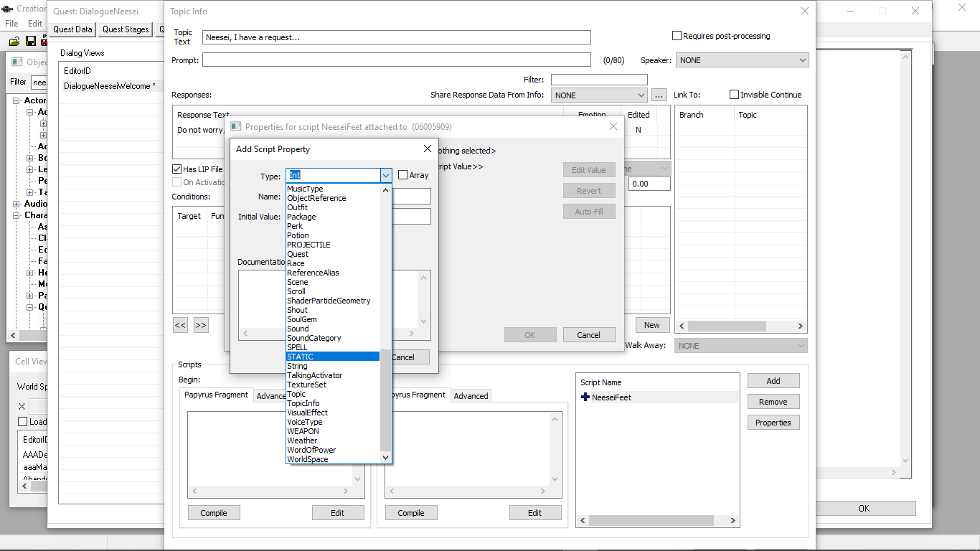
Task: Click the NeeseiFeet script plus icon
Action: pos(585,397)
